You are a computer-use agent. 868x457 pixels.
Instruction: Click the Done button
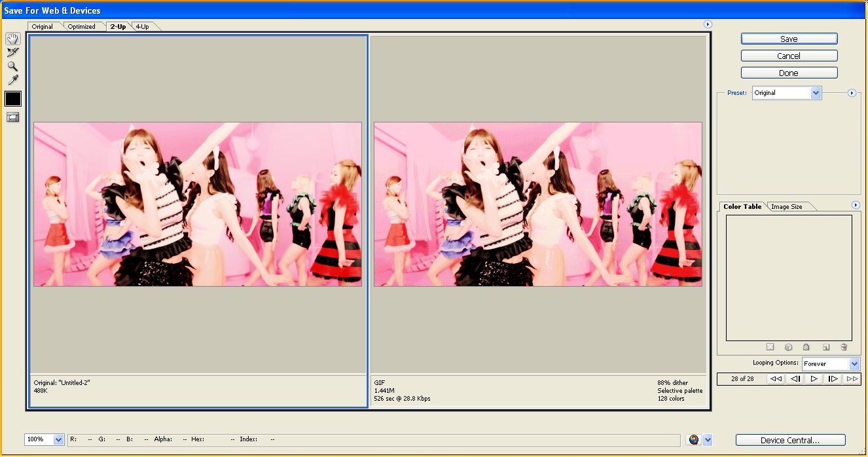[x=789, y=73]
